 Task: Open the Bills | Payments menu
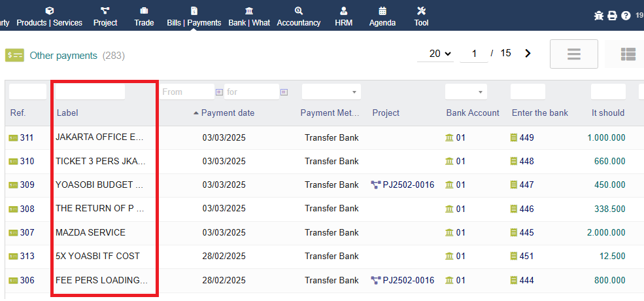click(194, 16)
